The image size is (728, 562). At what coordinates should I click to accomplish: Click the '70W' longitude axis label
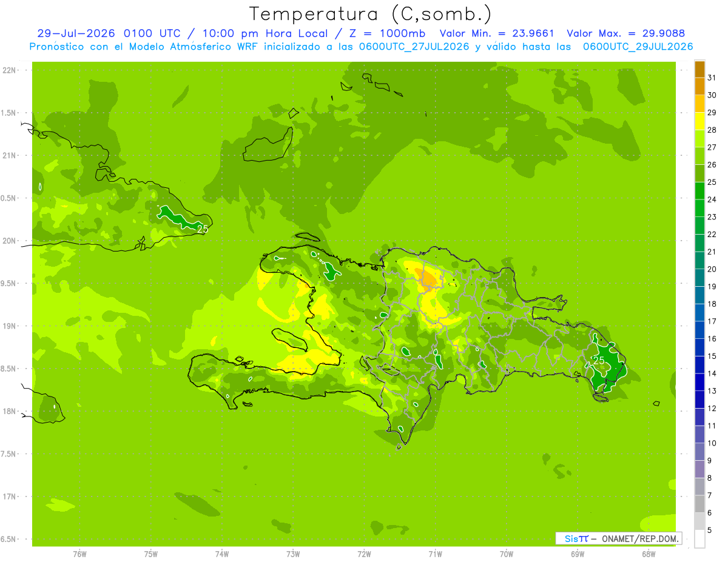[506, 554]
